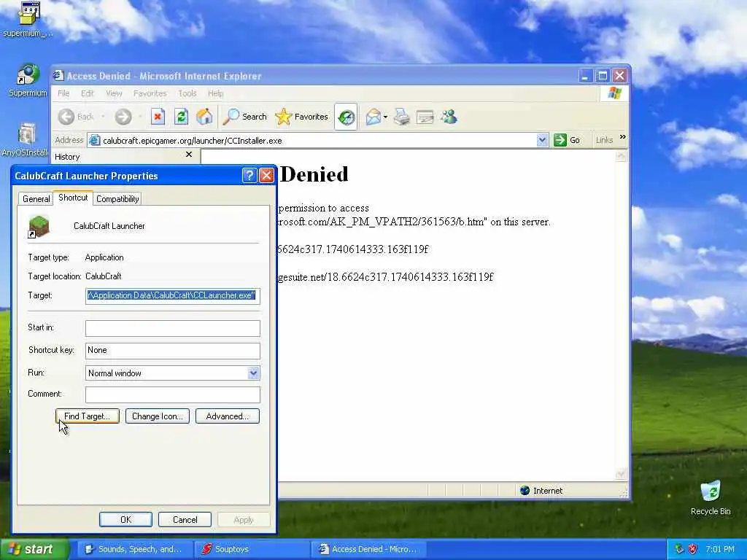Switch to Souptoys taskbar item
The image size is (747, 560).
tap(252, 549)
